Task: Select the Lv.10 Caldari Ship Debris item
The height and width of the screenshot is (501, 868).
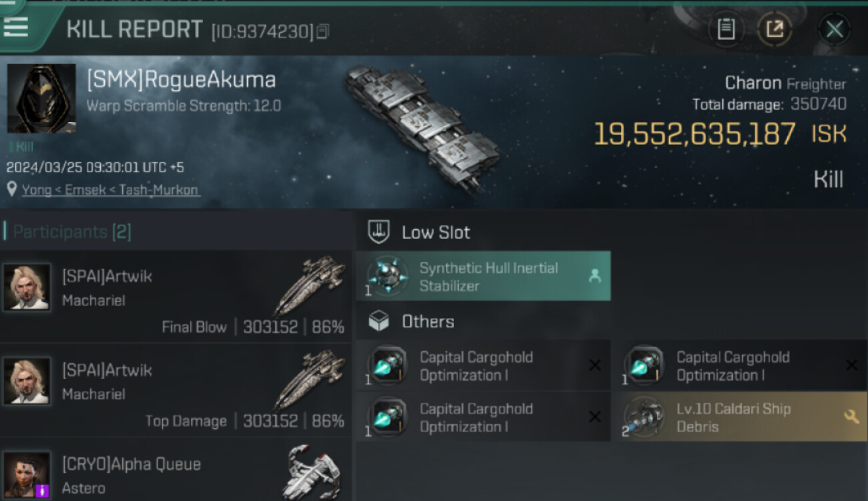Action: tap(733, 417)
